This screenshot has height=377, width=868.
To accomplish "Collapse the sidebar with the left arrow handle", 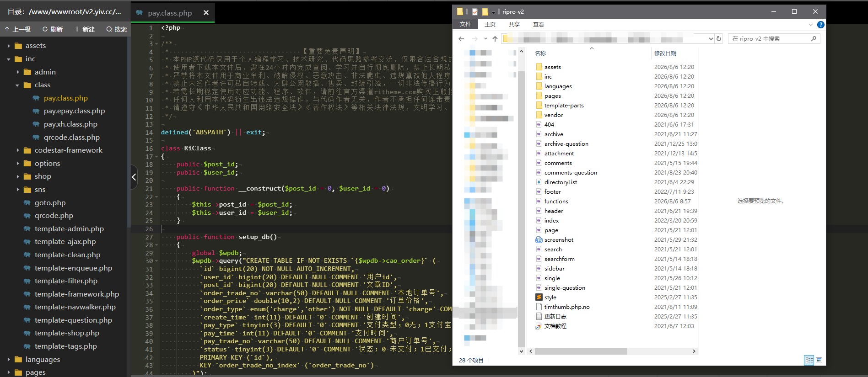I will point(134,177).
